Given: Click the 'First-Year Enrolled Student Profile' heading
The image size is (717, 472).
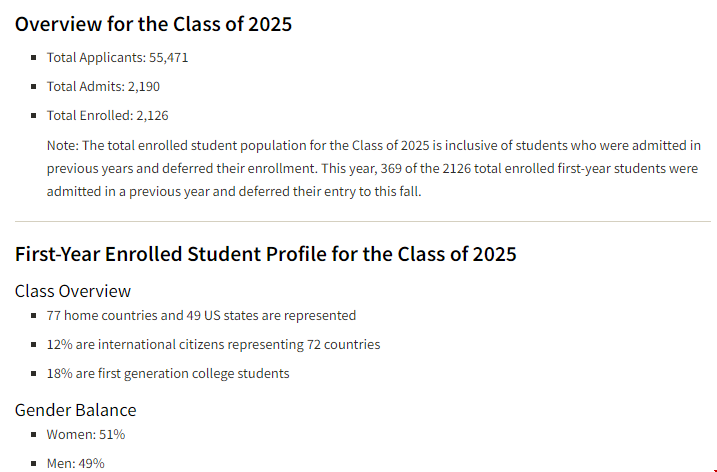Looking at the screenshot, I should tap(266, 254).
